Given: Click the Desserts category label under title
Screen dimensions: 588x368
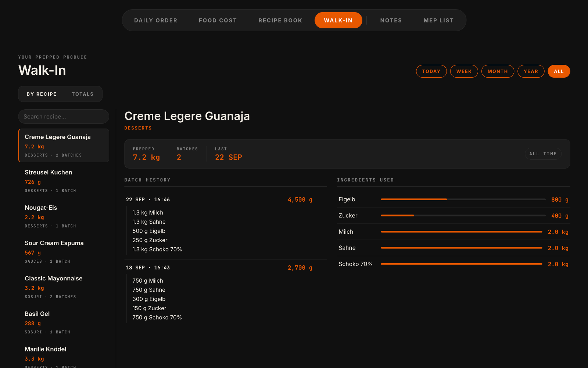Looking at the screenshot, I should (138, 128).
